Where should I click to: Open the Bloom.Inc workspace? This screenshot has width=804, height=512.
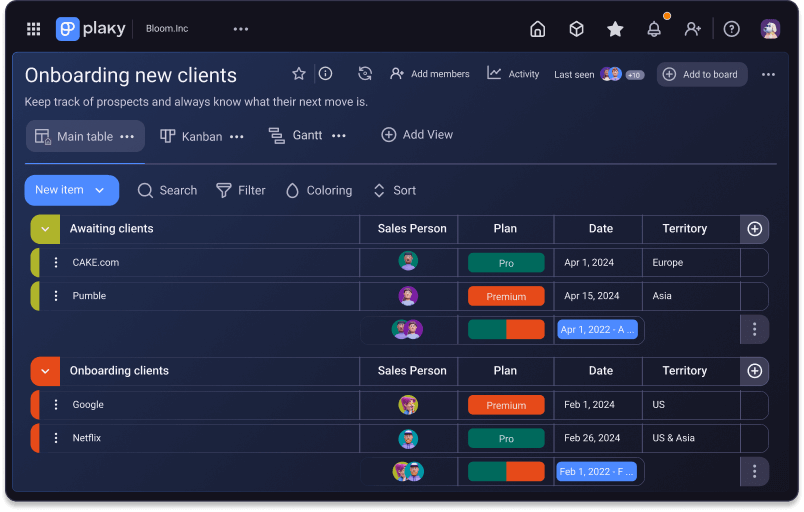(x=167, y=29)
